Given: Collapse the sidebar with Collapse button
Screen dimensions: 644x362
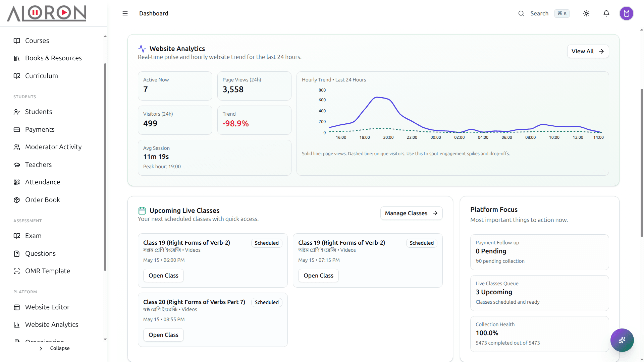Looking at the screenshot, I should coord(54,348).
